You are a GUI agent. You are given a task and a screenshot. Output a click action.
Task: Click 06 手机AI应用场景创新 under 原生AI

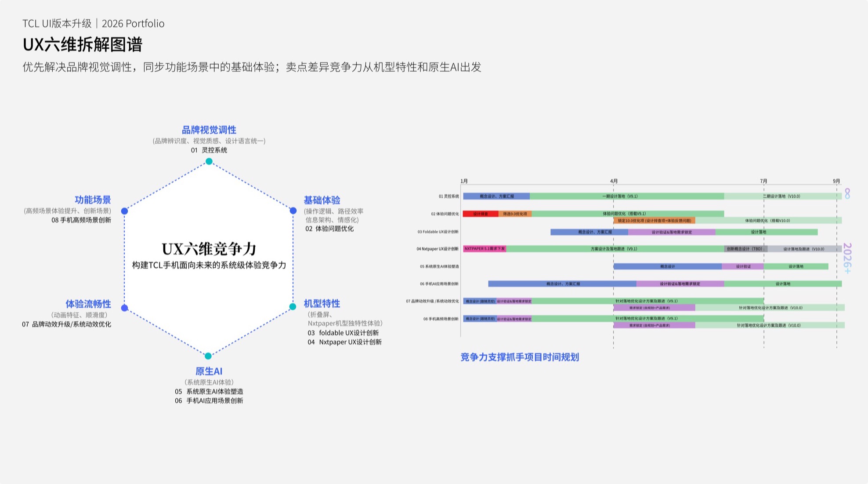(x=209, y=400)
